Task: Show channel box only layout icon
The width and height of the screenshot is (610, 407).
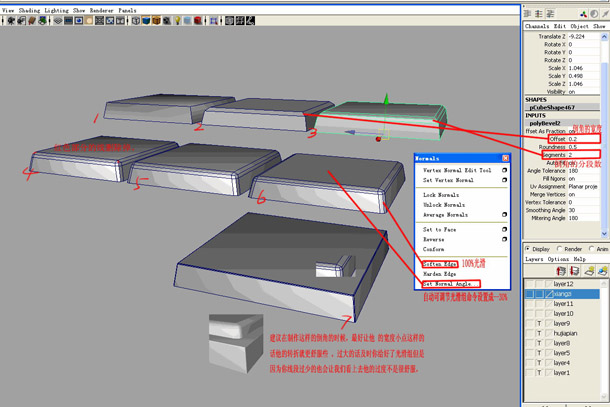Action: [x=528, y=14]
